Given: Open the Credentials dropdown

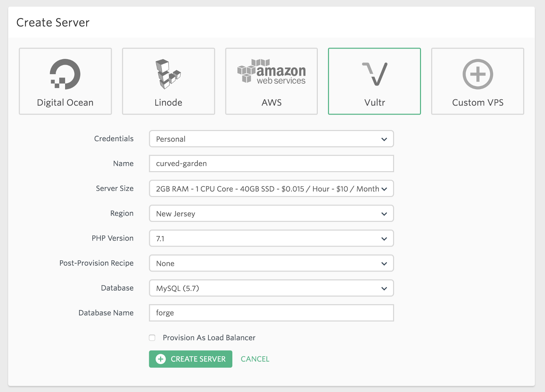Looking at the screenshot, I should click(x=271, y=139).
